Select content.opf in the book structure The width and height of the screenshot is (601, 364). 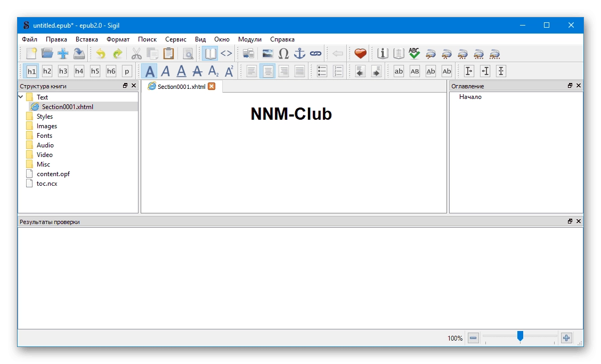53,174
